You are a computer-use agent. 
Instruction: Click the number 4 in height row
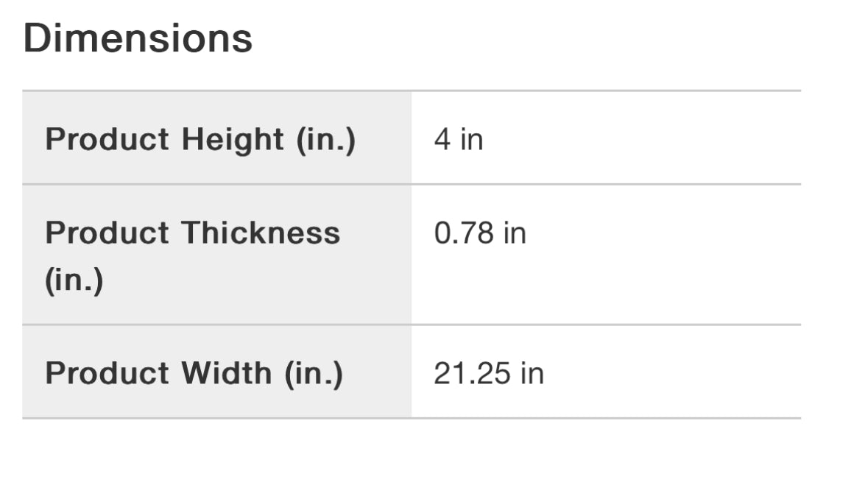(442, 139)
